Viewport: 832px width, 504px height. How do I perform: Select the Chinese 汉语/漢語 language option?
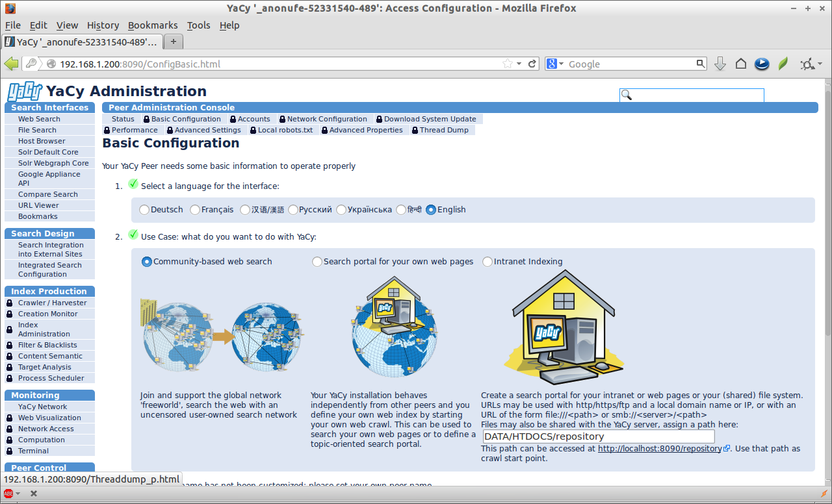(245, 210)
